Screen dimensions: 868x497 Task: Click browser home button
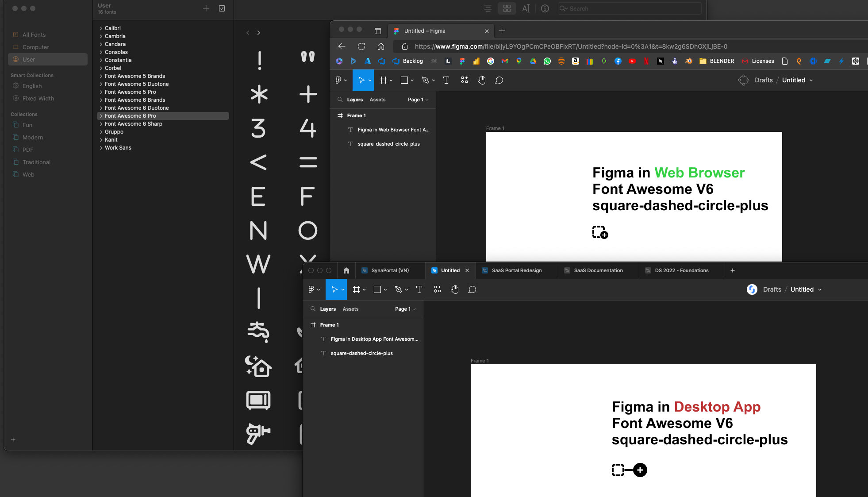click(381, 46)
